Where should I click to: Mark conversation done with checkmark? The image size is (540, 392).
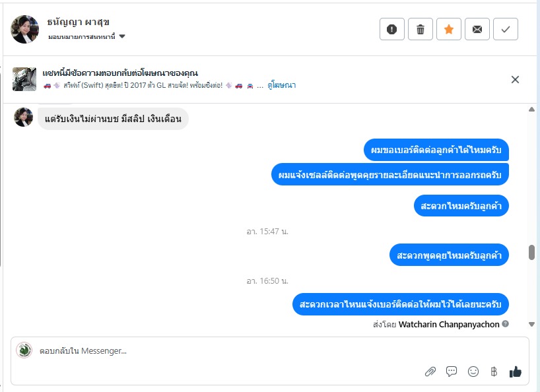[506, 29]
